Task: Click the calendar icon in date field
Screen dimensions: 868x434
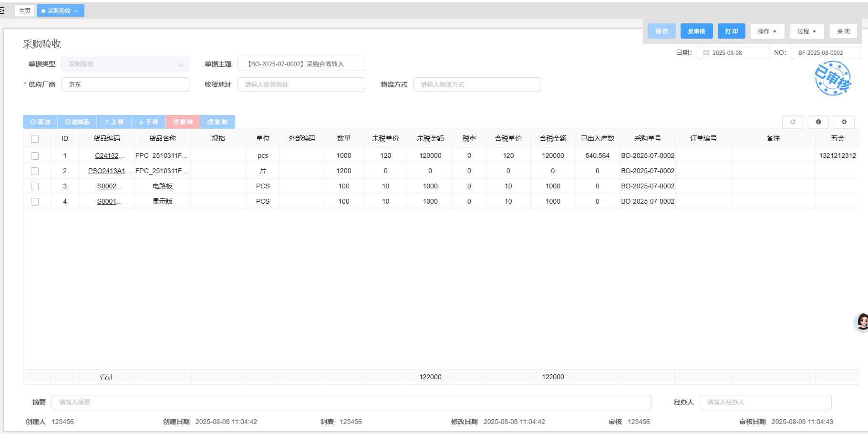Action: [x=706, y=53]
